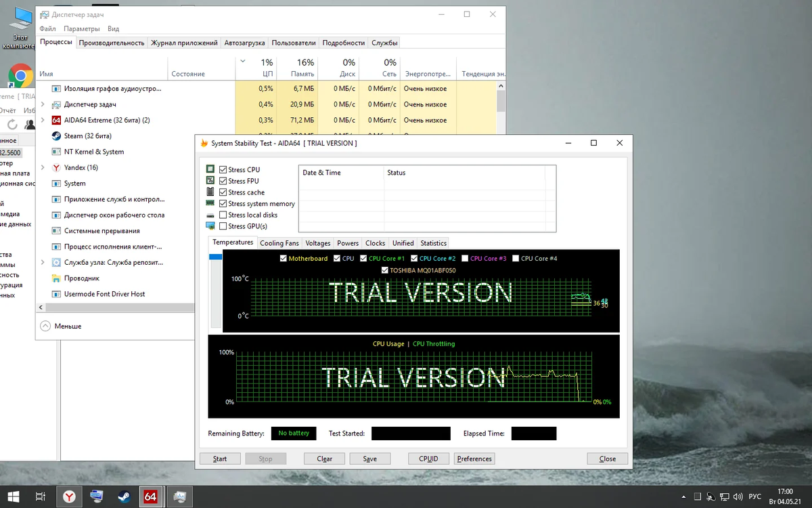This screenshot has width=812, height=508.
Task: Select the Statistics tab
Action: click(x=433, y=243)
